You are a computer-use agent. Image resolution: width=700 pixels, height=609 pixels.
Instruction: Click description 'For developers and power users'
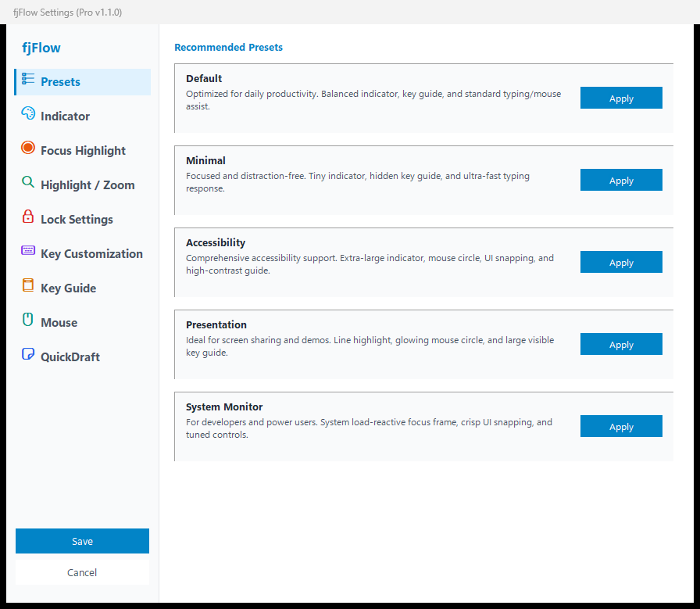(x=369, y=428)
